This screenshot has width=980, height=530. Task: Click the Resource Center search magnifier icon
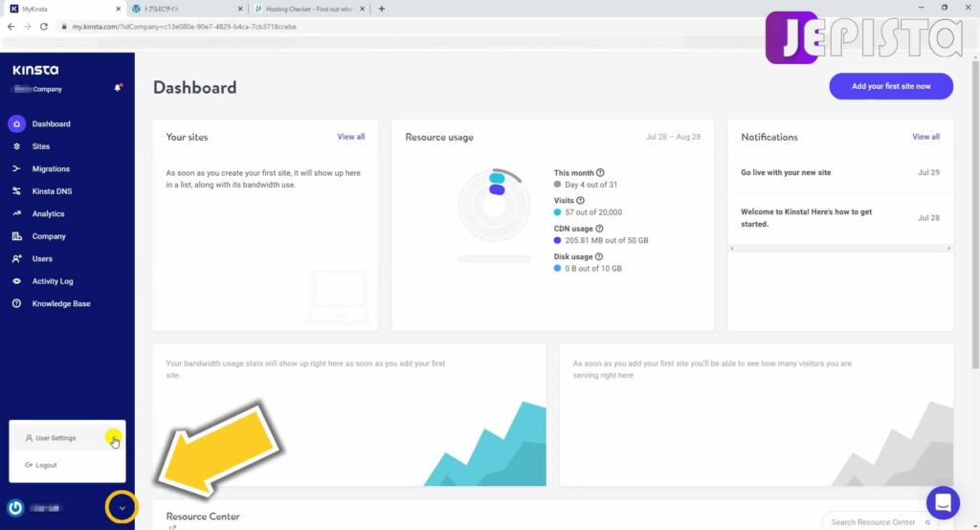pyautogui.click(x=927, y=522)
